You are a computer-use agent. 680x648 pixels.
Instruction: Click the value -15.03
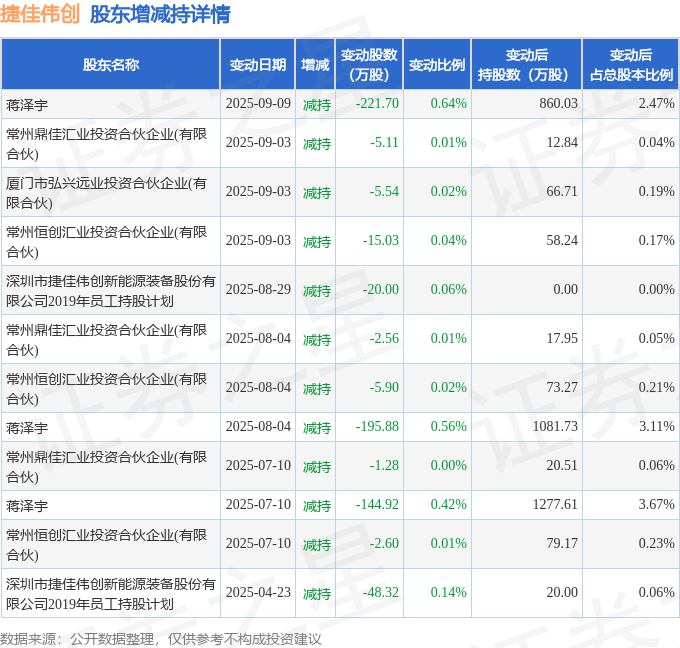[x=380, y=240]
